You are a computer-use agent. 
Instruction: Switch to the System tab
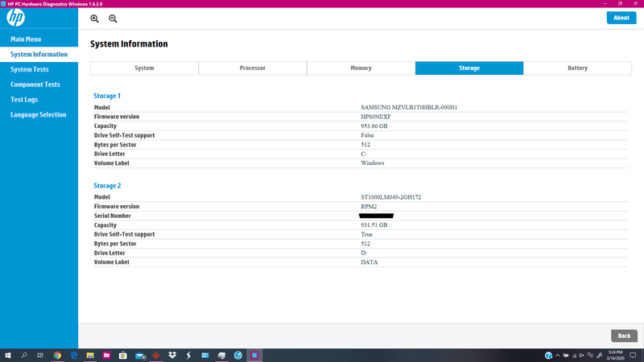coord(144,68)
